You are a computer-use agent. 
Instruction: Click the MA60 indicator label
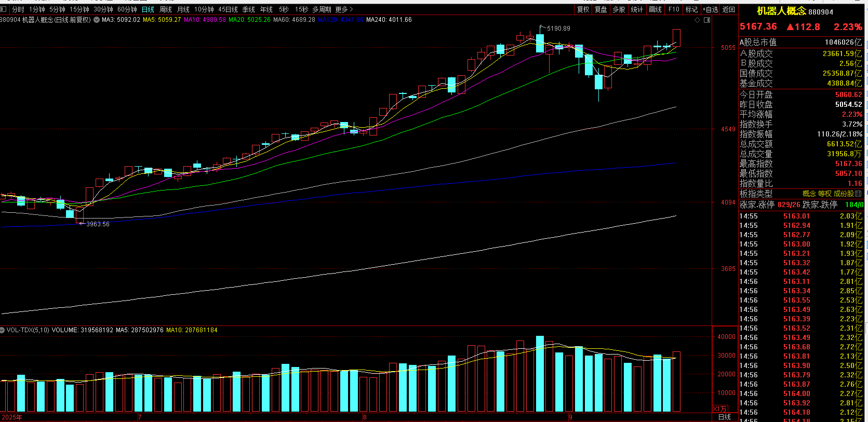(x=295, y=20)
